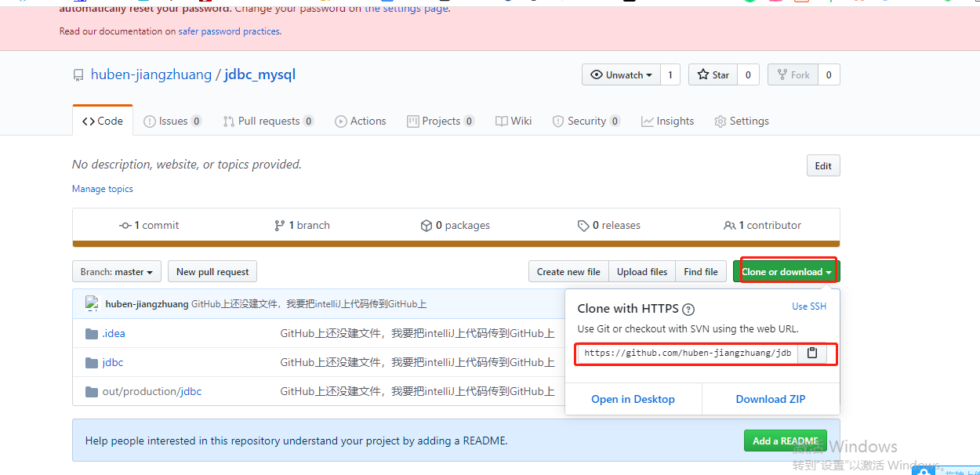980x475 pixels.
Task: Click the Edit description button
Action: (x=823, y=165)
